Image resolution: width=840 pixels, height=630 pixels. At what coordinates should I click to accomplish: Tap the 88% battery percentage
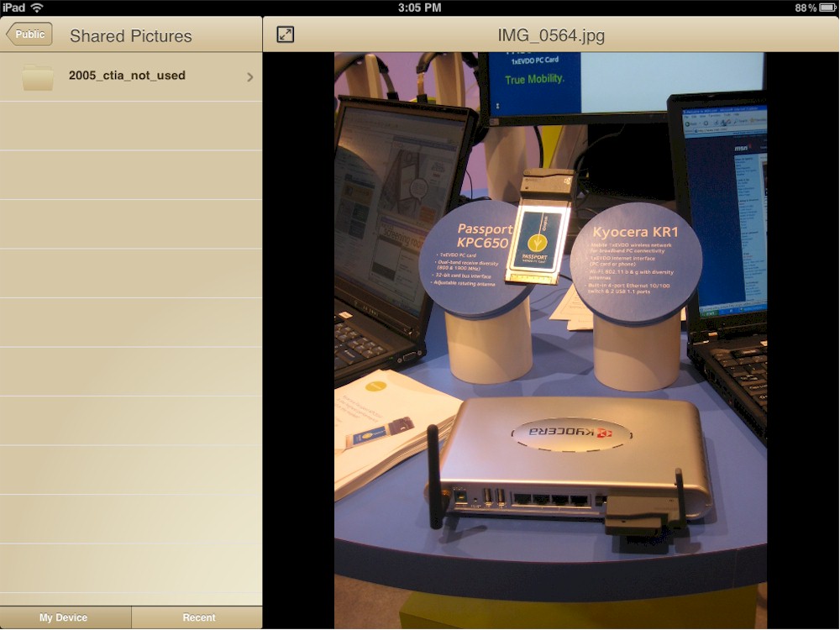pyautogui.click(x=806, y=8)
